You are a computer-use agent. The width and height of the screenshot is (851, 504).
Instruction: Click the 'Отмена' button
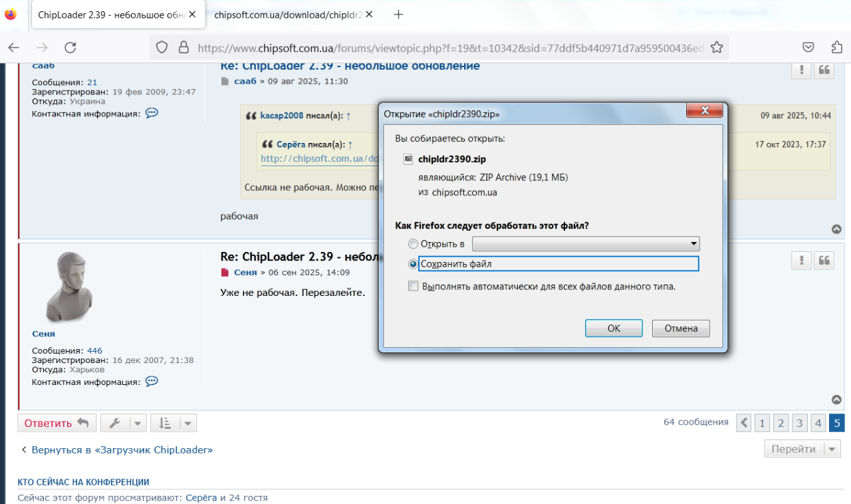[x=681, y=328]
